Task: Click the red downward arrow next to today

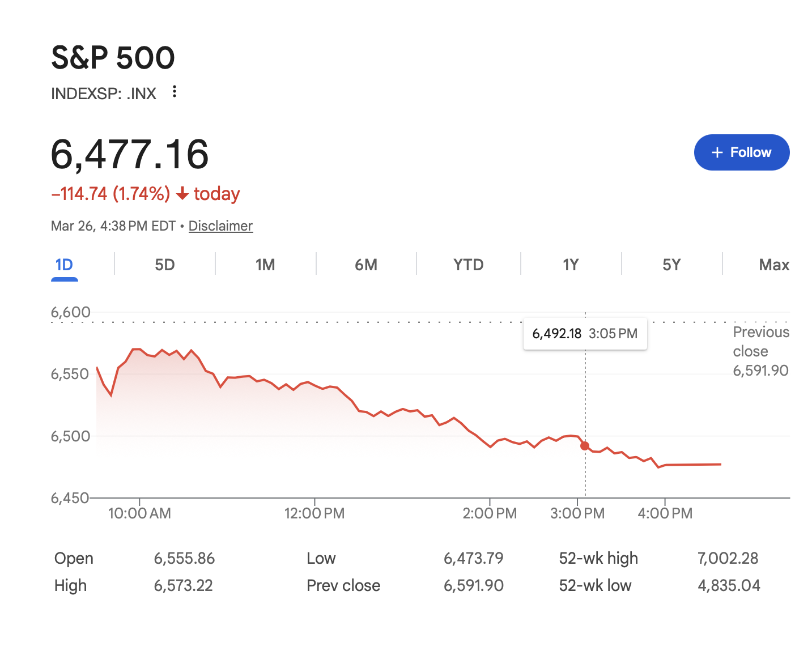Action: (x=182, y=194)
